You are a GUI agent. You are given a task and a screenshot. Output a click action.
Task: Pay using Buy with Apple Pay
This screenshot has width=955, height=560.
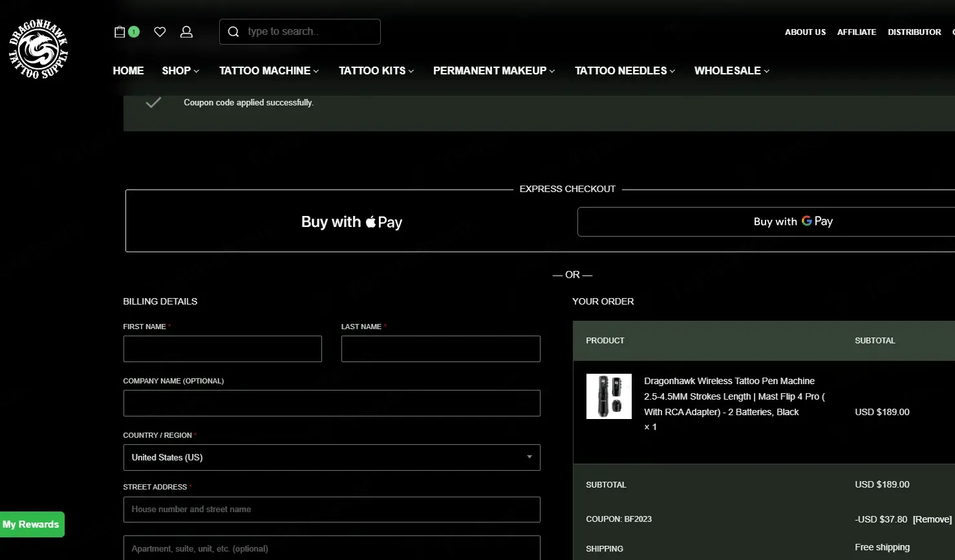coord(352,222)
